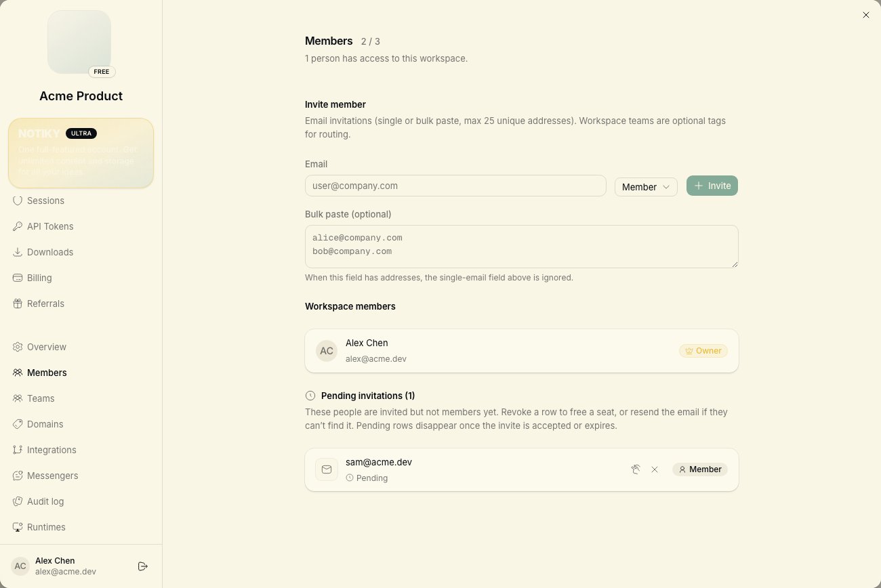The width and height of the screenshot is (881, 588).
Task: Click the API Tokens key icon
Action: click(x=18, y=226)
